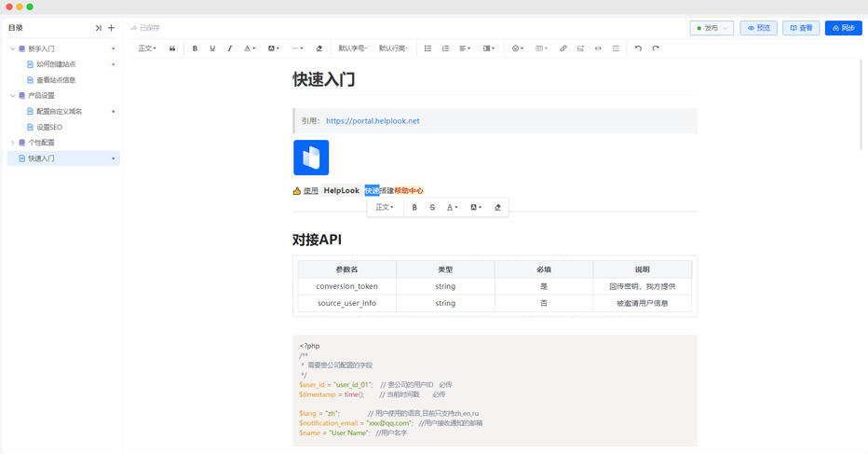
Task: Open the more text styles (…) dropdown
Action: point(297,48)
